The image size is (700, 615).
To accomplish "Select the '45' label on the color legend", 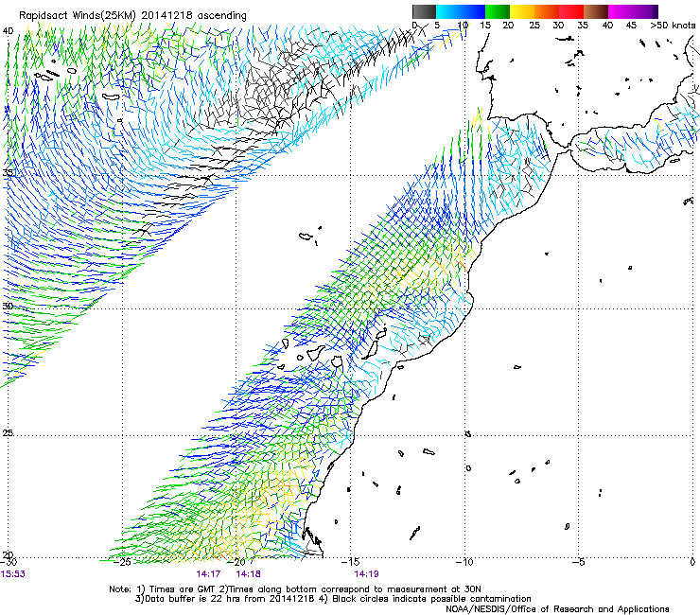I will [x=631, y=26].
